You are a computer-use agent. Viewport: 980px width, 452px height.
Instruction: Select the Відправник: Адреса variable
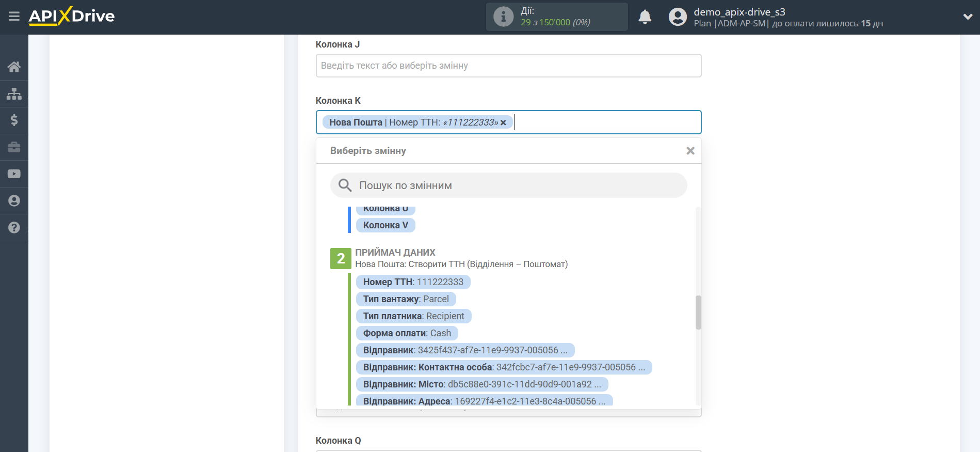click(484, 400)
